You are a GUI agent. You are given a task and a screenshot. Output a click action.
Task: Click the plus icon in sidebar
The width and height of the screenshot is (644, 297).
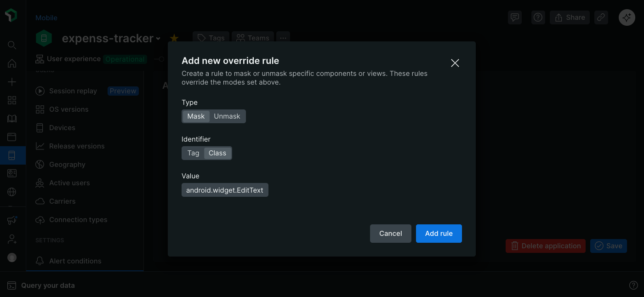pos(12,82)
